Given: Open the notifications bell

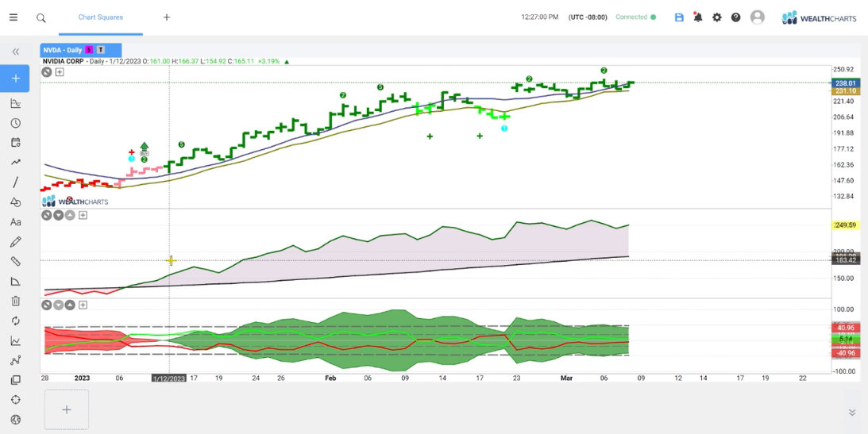Looking at the screenshot, I should point(698,17).
